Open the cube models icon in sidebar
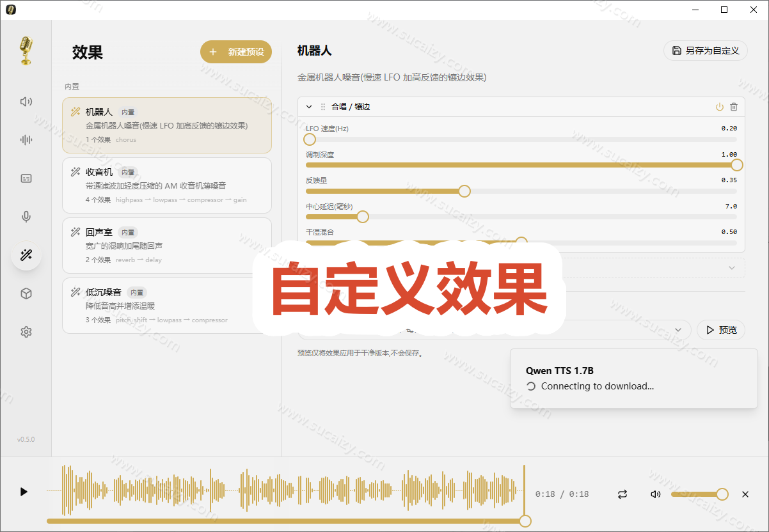769x532 pixels. coord(26,293)
